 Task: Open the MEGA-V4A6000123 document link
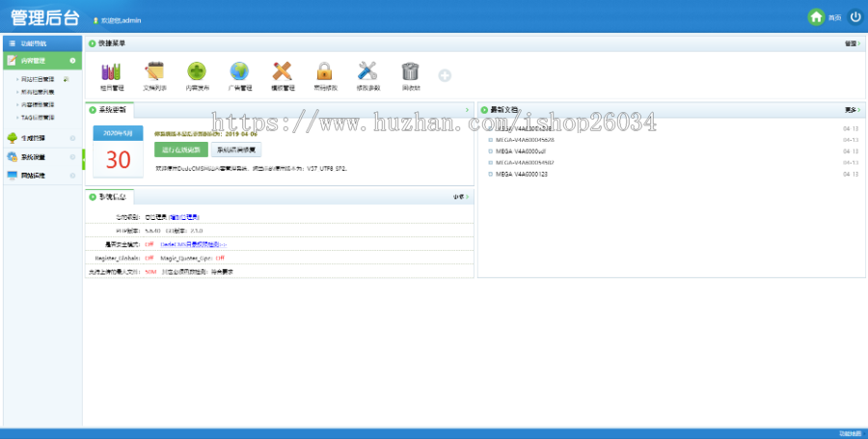[522, 174]
